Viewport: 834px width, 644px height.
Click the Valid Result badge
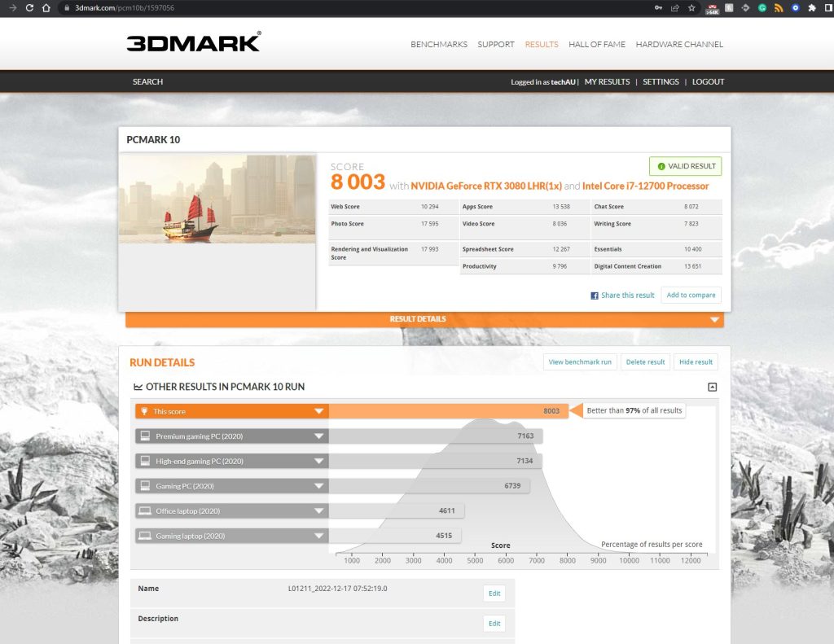(685, 166)
